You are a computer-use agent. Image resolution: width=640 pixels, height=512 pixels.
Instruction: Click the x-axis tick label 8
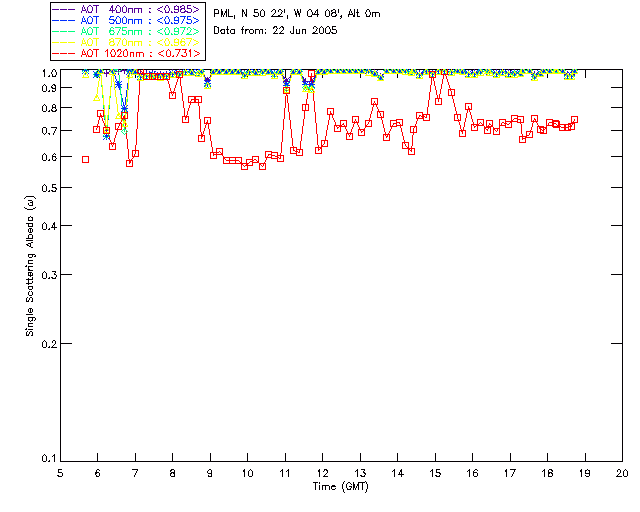(173, 473)
